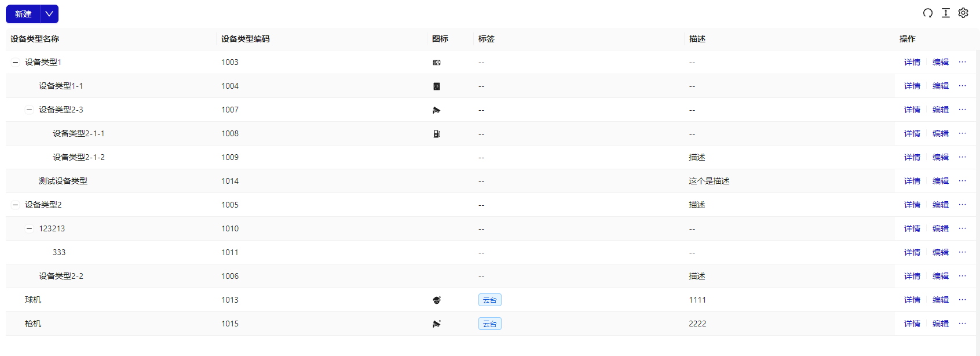Click the 新建 button
The height and width of the screenshot is (356, 980).
(x=23, y=14)
